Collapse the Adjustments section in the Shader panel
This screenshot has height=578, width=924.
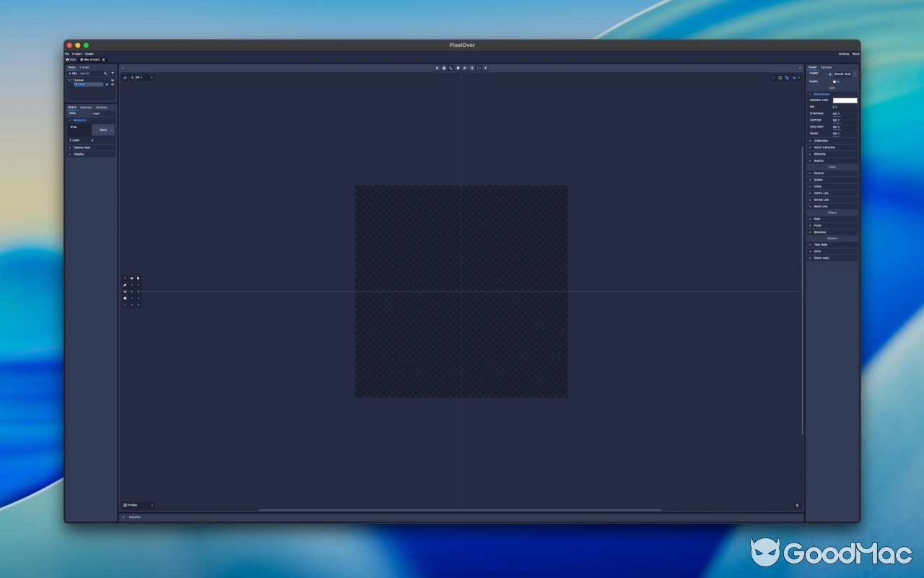(x=811, y=94)
